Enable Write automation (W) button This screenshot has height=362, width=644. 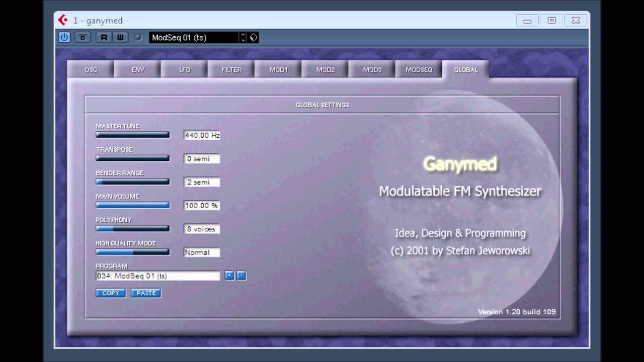click(x=120, y=37)
